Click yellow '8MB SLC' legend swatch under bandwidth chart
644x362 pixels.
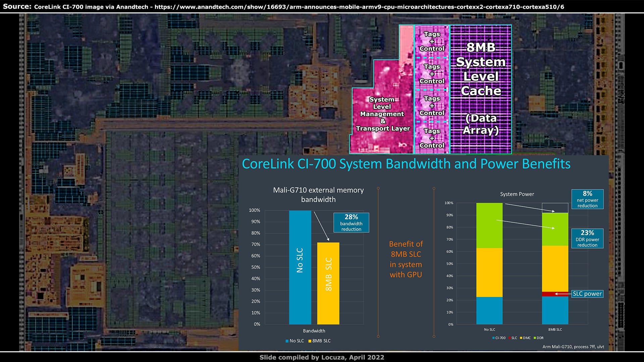[310, 341]
